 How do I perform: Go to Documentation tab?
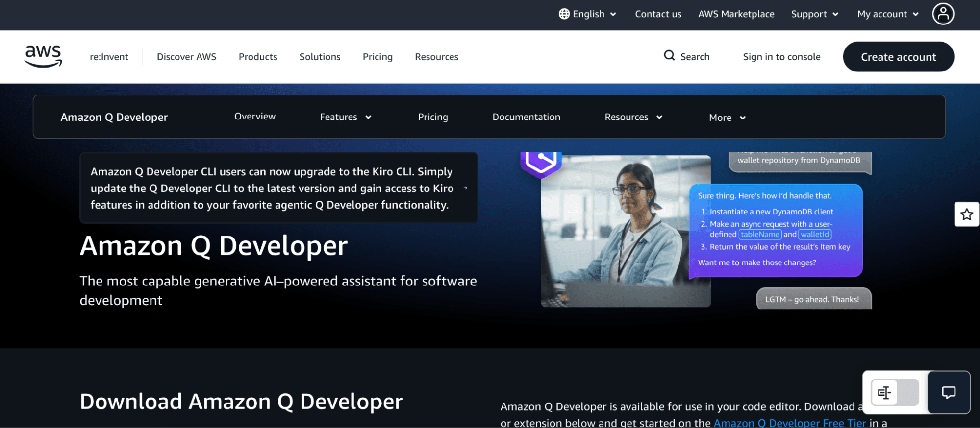[526, 117]
